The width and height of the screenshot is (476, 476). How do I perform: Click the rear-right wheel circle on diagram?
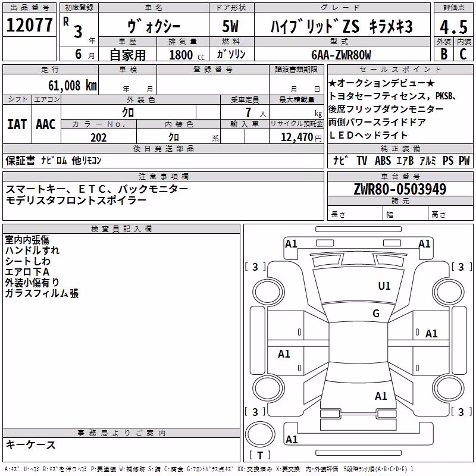448,388
